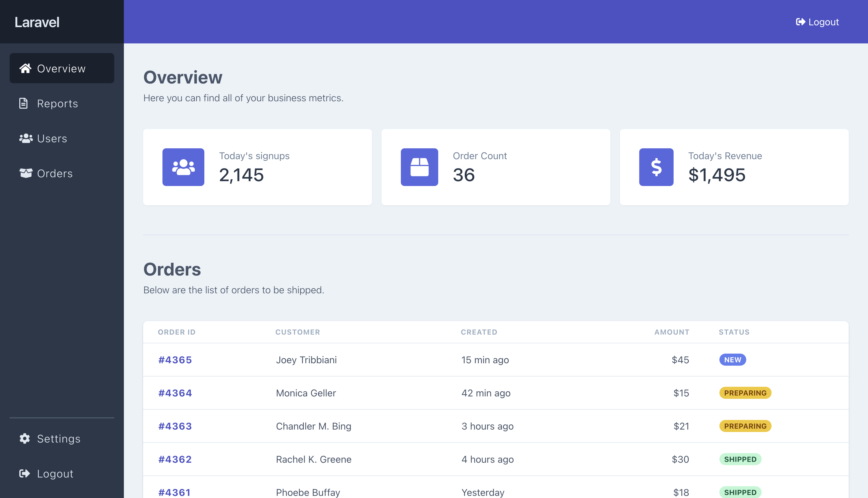Click the STATUS column header to filter
The width and height of the screenshot is (868, 498).
(x=734, y=332)
